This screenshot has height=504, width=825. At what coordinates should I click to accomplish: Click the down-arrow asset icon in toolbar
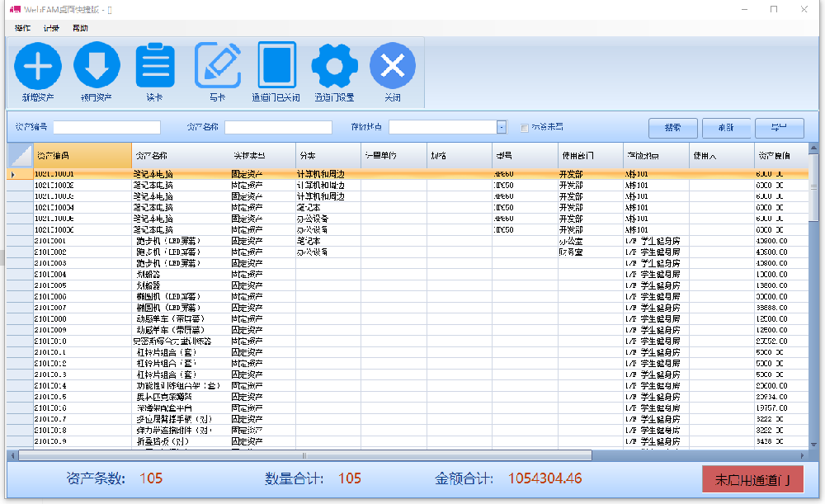tap(97, 67)
